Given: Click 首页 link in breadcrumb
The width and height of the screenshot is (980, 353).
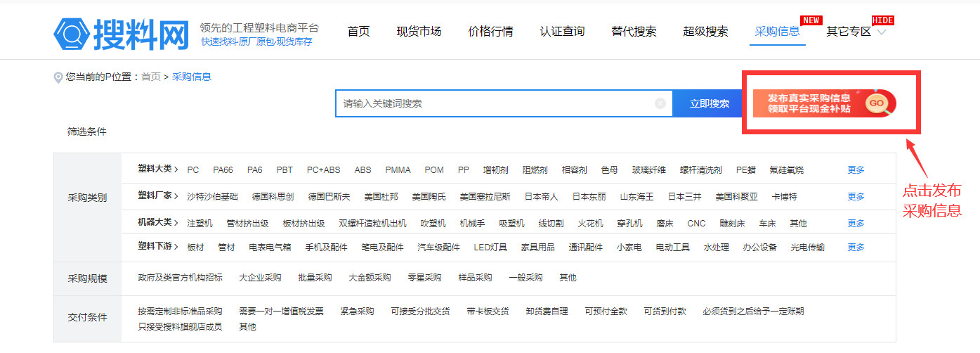Looking at the screenshot, I should click(x=150, y=77).
